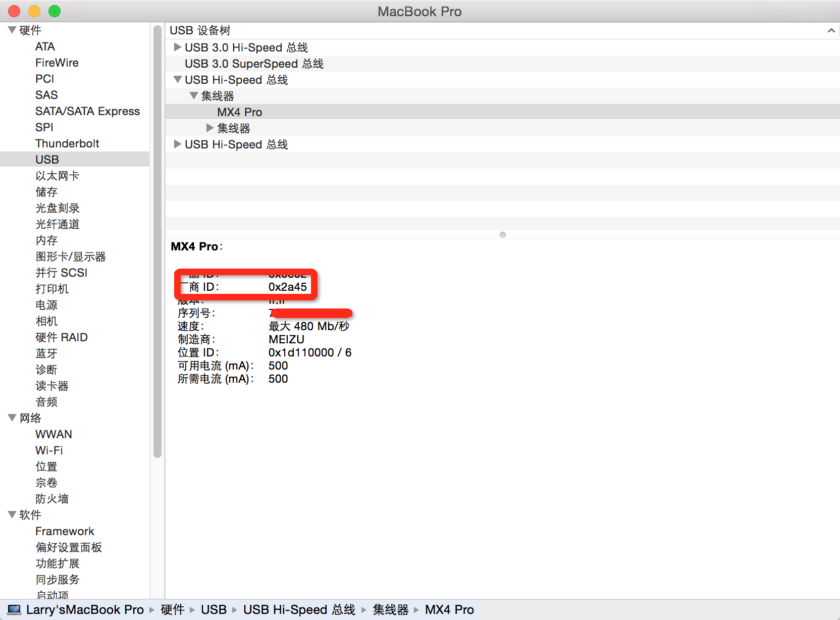Click the 500 value beside 可用电流 (mA)

[278, 366]
